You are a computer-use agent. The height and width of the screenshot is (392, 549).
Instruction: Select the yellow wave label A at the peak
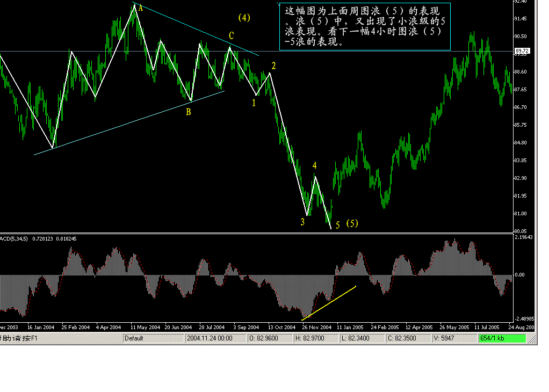pos(140,8)
